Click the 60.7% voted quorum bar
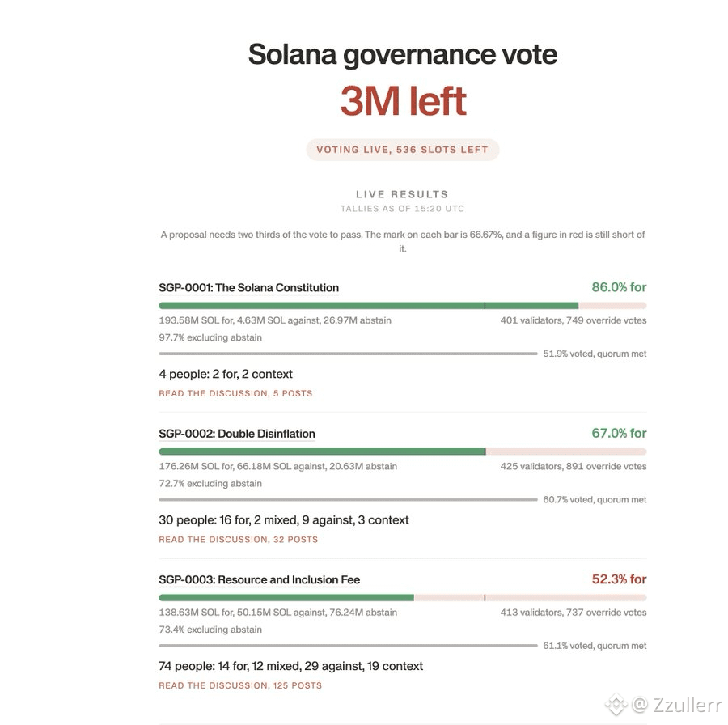This screenshot has height=725, width=728. point(348,500)
